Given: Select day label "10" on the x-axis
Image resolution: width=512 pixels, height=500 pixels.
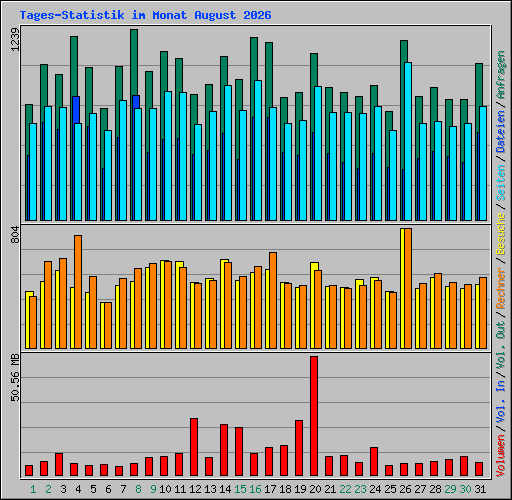Looking at the screenshot, I should 165,489.
